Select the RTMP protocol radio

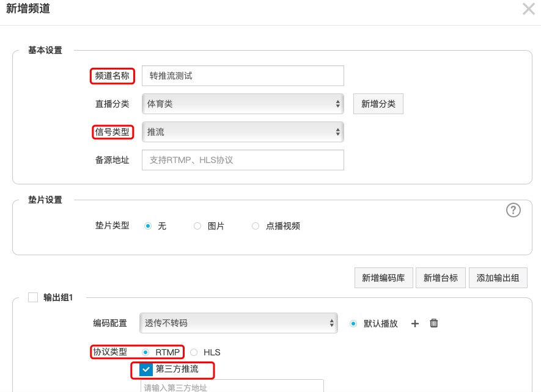(x=145, y=352)
